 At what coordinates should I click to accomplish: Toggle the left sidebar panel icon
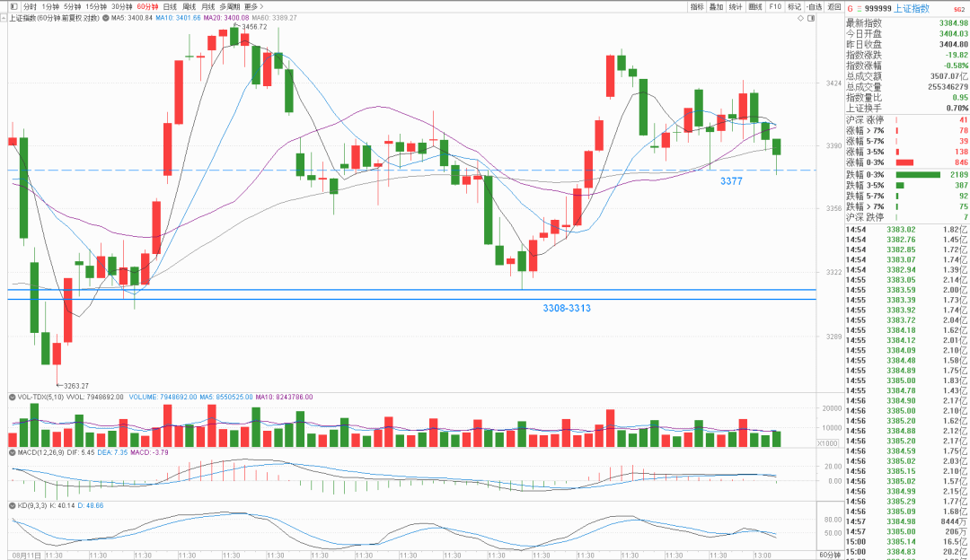tap(13, 7)
